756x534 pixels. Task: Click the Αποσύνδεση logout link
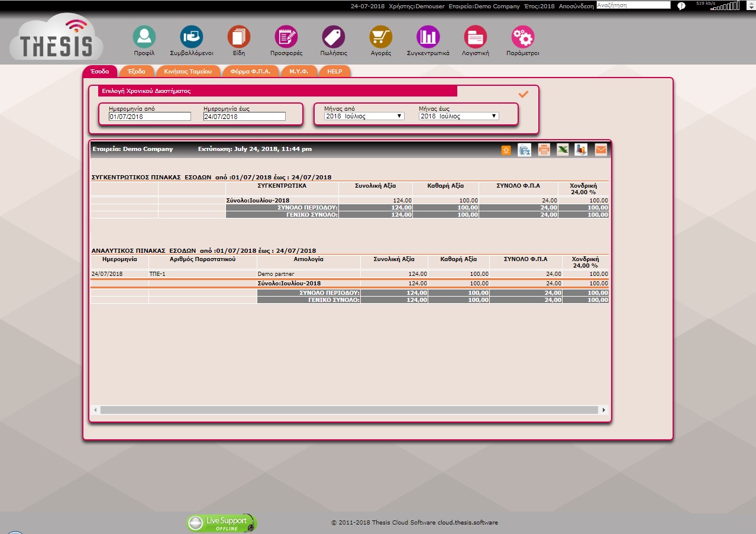coord(576,6)
